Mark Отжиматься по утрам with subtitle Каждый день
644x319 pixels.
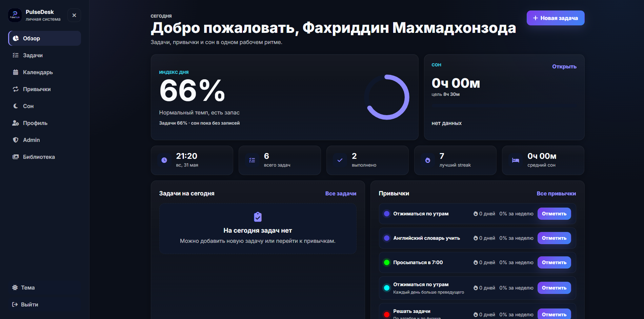pos(554,288)
